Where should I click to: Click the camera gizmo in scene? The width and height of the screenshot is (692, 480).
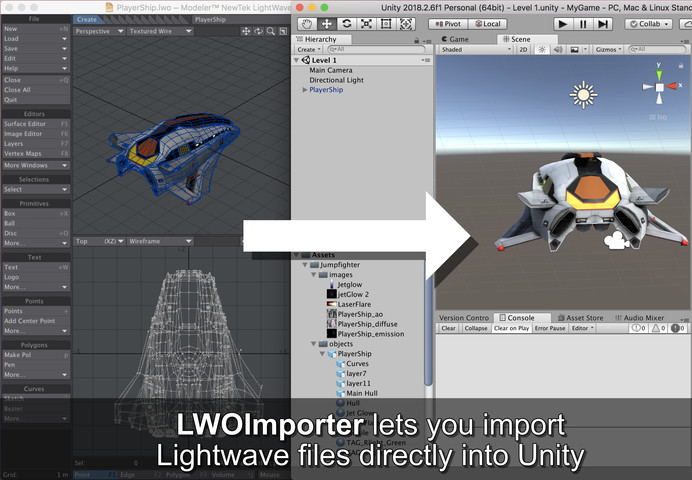[616, 240]
